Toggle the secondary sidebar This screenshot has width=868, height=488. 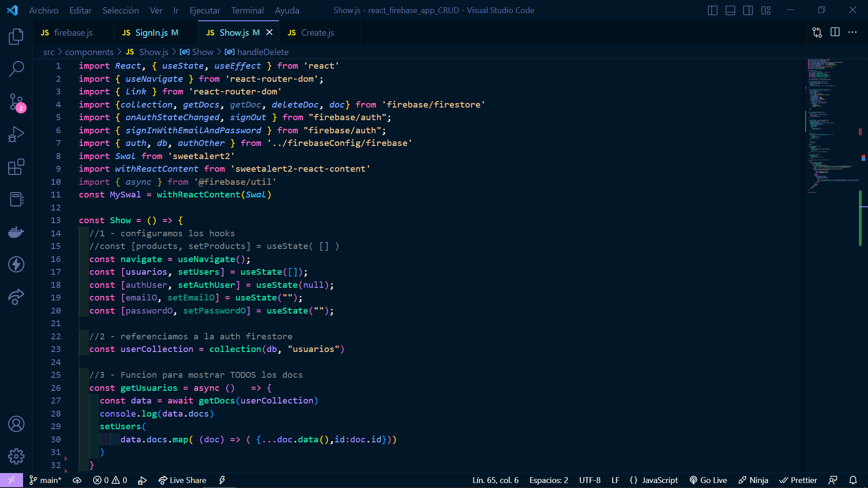point(748,10)
